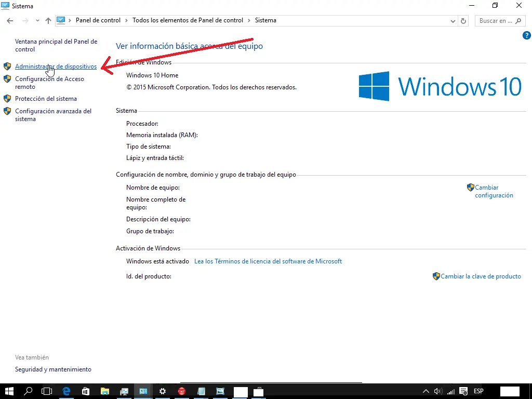
Task: Click the Nombre de equipo label
Action: 153,188
